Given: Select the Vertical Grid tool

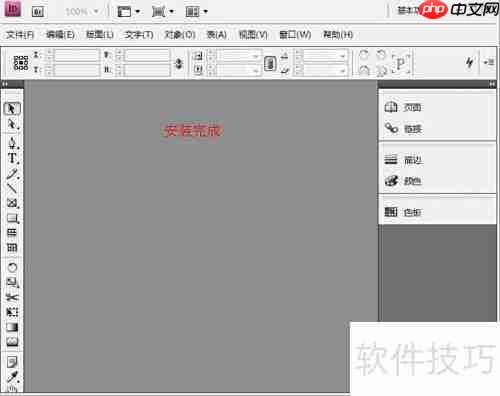Looking at the screenshot, I should coord(12,248).
